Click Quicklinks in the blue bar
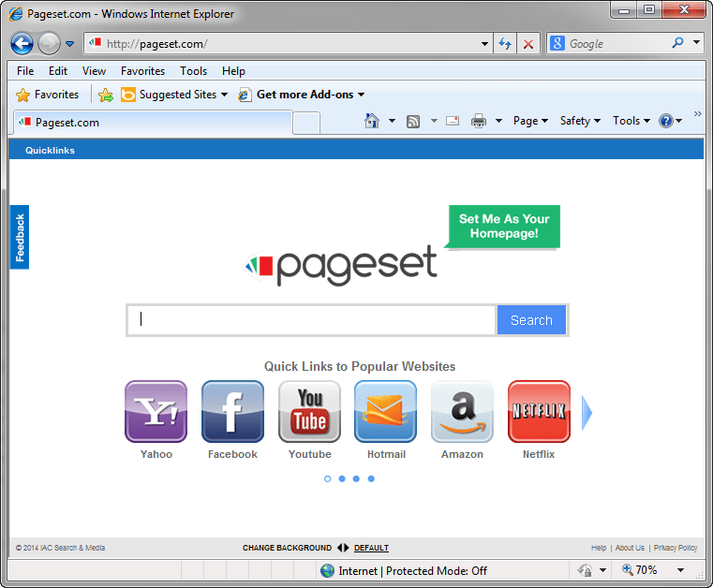The height and width of the screenshot is (588, 713). pos(50,151)
